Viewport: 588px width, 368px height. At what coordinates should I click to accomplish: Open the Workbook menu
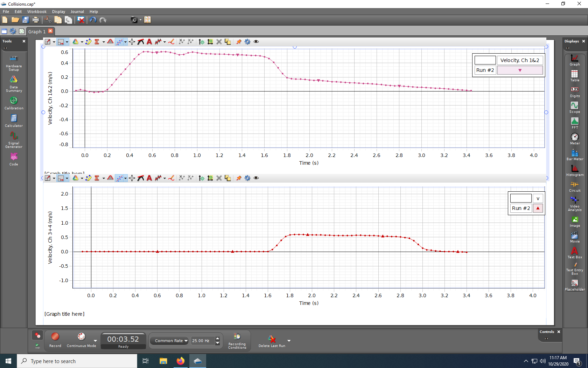(x=37, y=12)
